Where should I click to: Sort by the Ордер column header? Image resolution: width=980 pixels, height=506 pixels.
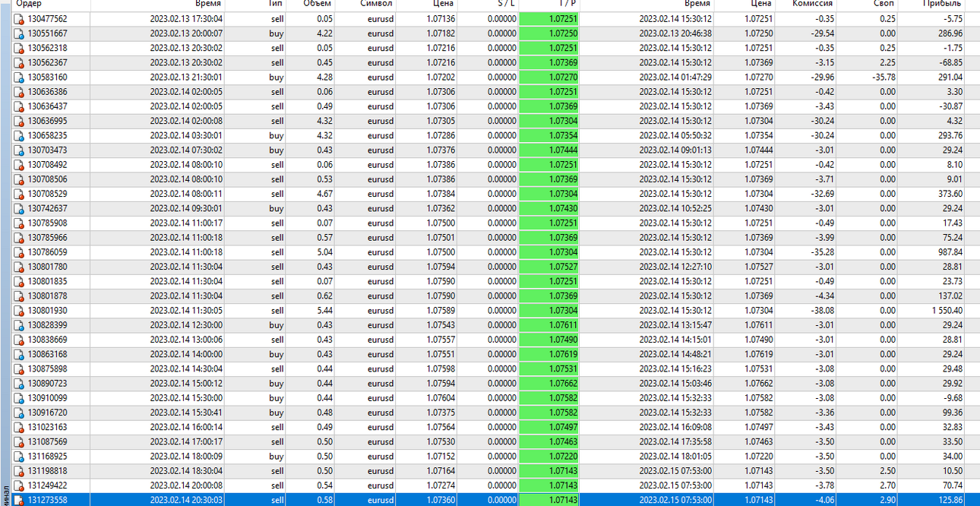tap(29, 4)
